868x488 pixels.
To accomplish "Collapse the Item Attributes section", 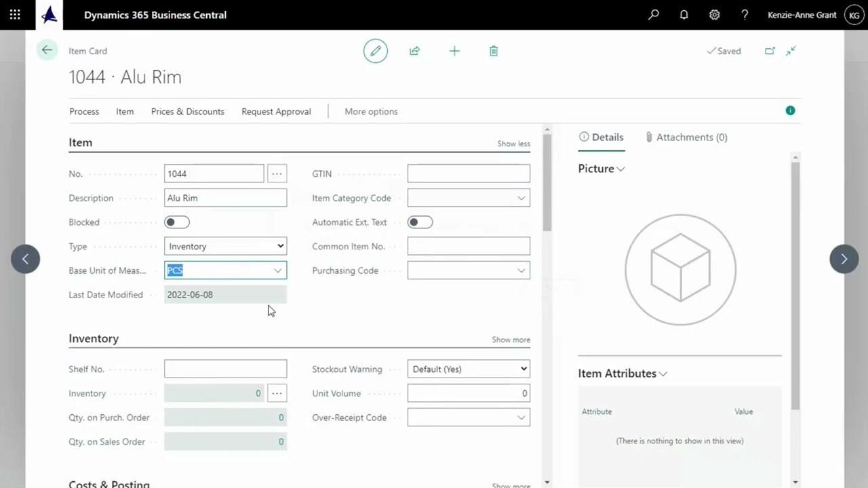I will [663, 373].
